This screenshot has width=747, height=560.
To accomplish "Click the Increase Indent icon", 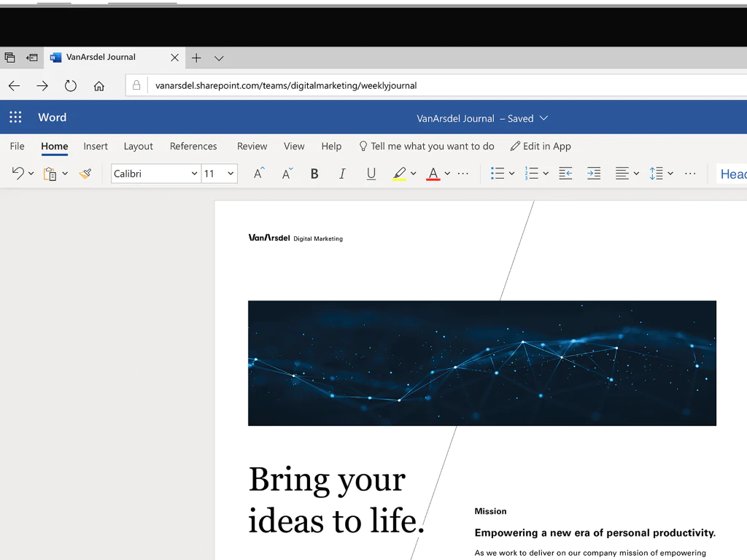I will tap(594, 174).
